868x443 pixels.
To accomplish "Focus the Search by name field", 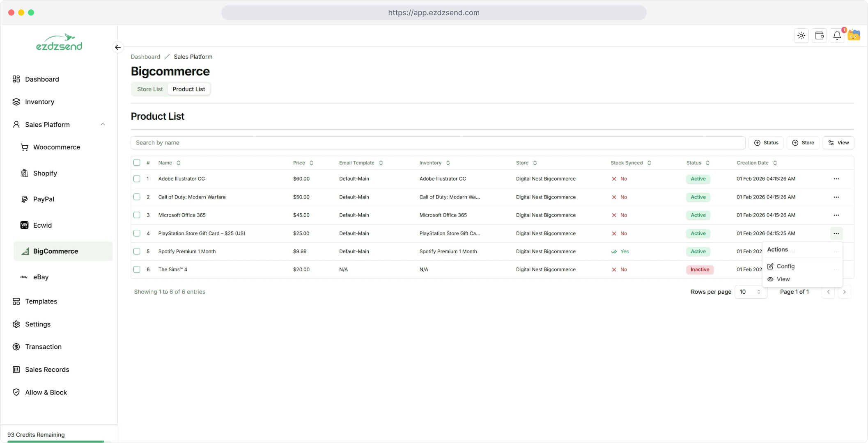I will 437,143.
